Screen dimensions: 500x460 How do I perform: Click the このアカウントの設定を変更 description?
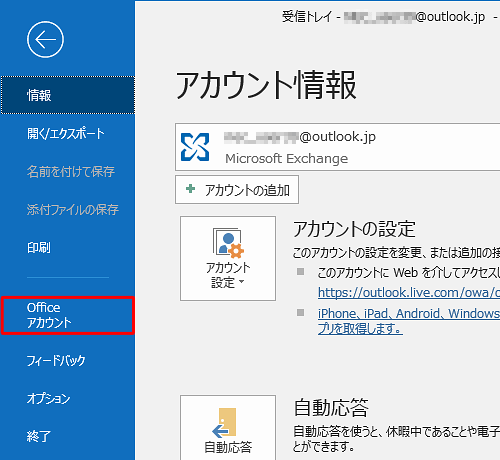tap(396, 253)
